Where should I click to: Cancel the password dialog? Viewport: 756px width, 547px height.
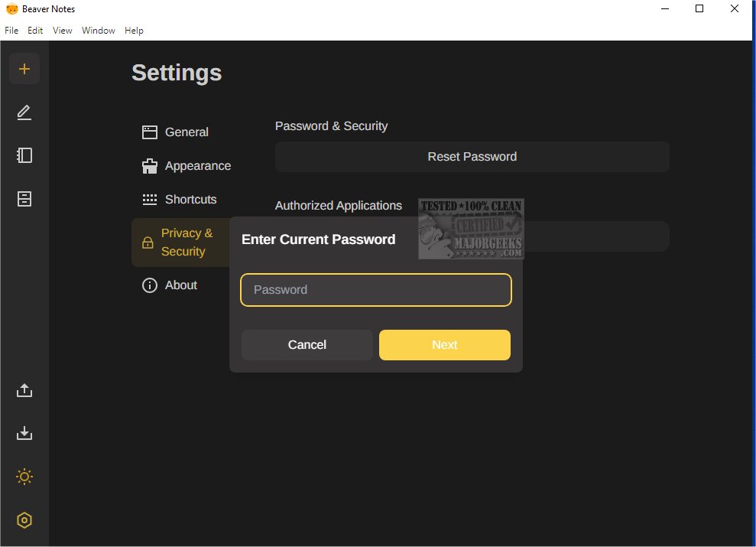pos(307,345)
